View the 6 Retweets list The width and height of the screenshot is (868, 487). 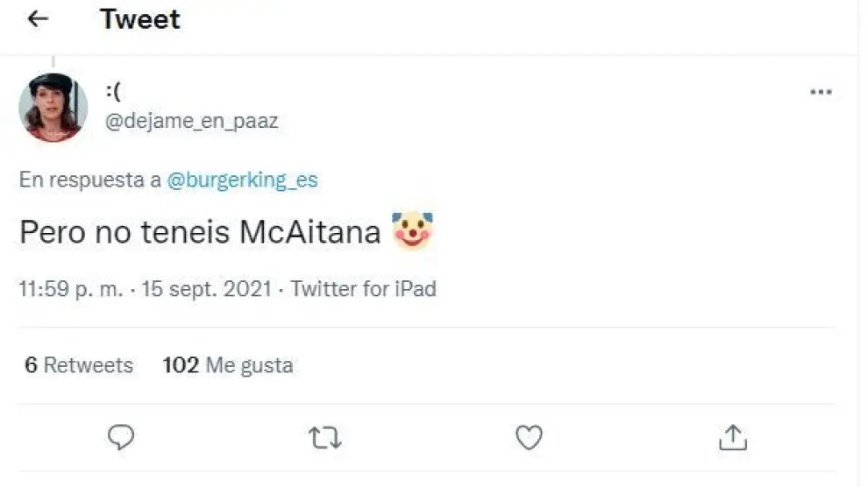pos(79,365)
